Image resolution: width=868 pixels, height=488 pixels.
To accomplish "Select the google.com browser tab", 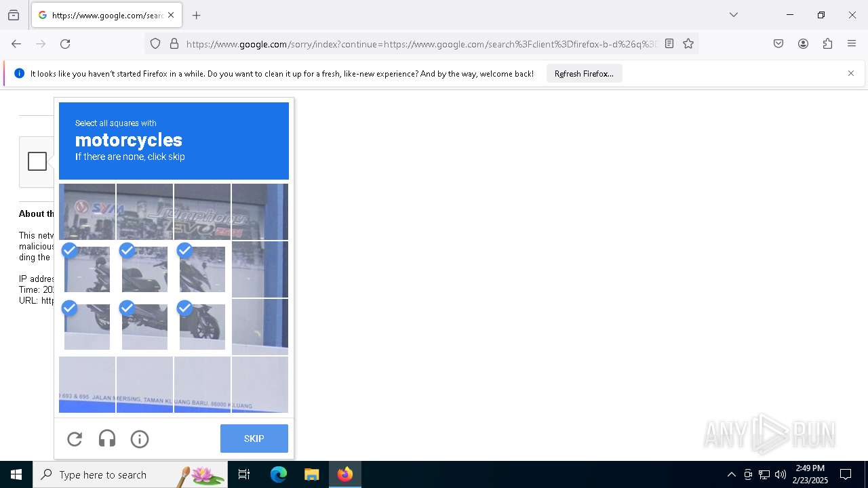I will tap(106, 15).
